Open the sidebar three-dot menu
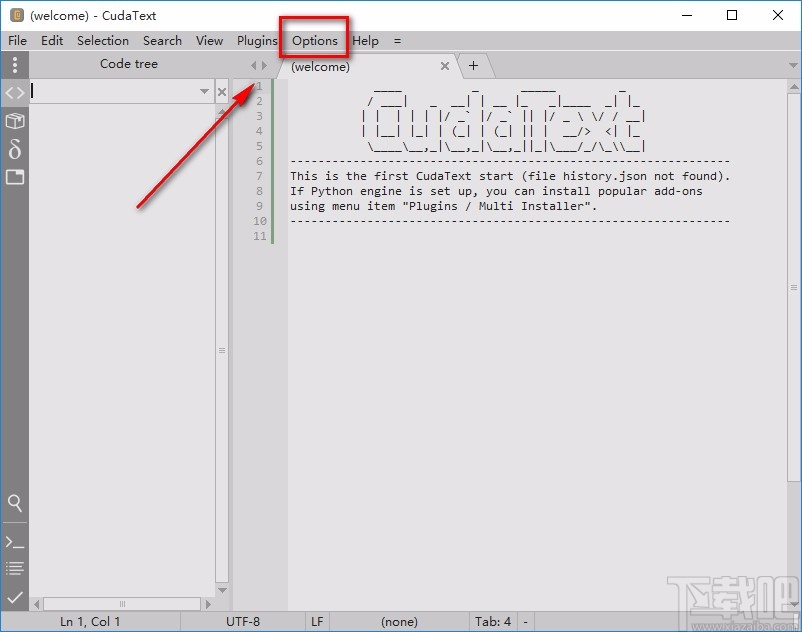 coord(15,64)
